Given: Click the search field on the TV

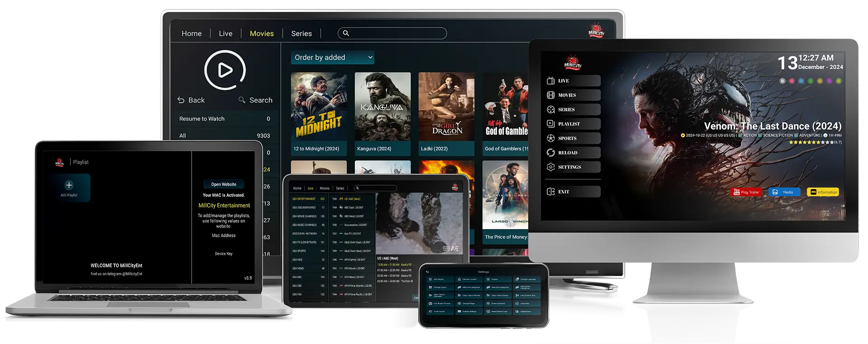Looking at the screenshot, I should coord(392,33).
